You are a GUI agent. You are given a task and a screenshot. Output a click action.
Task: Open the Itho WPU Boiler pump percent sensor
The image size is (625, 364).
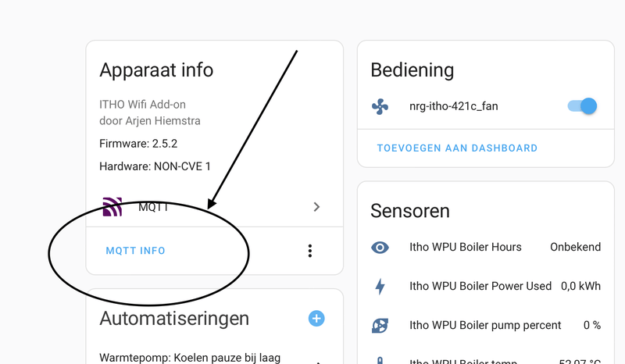point(485,325)
